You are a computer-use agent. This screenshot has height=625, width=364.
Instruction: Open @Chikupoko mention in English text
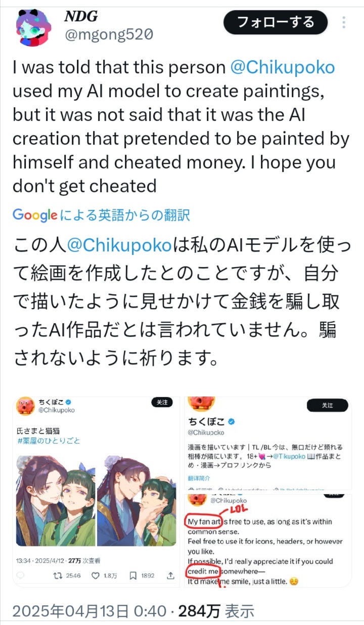tap(283, 67)
